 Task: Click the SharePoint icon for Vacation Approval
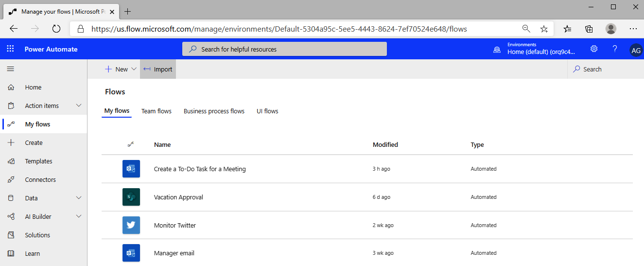[131, 197]
